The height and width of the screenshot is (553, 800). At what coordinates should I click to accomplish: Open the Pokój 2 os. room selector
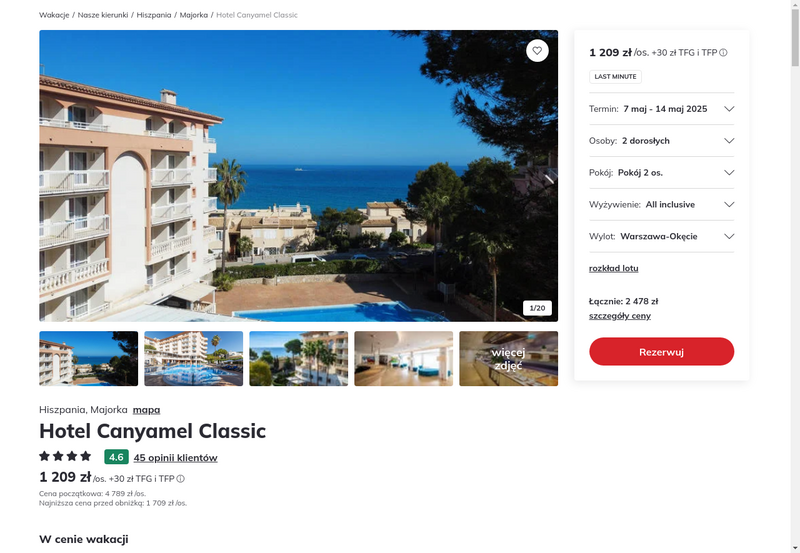661,172
